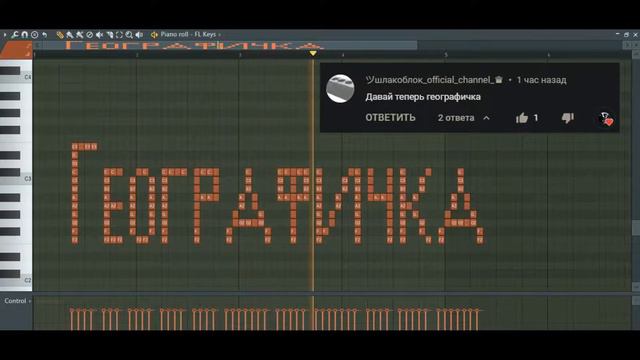Maximize the piano roll window
This screenshot has height=360, width=640.
click(627, 35)
